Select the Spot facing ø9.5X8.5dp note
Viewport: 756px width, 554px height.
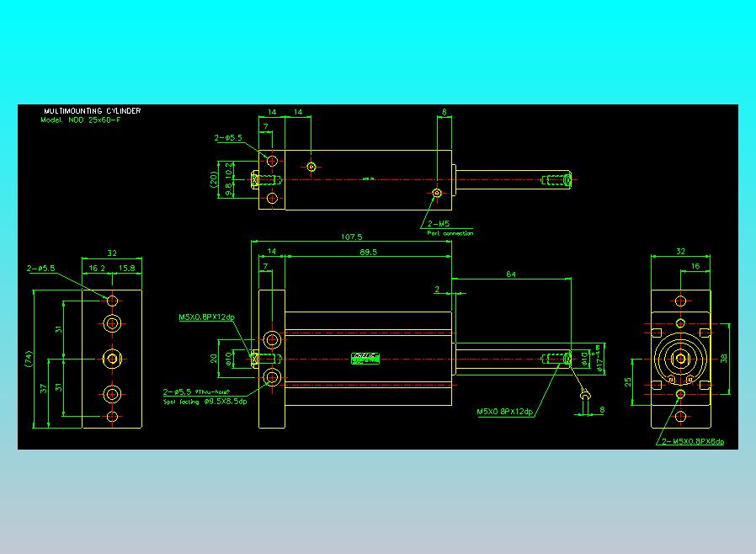(205, 402)
